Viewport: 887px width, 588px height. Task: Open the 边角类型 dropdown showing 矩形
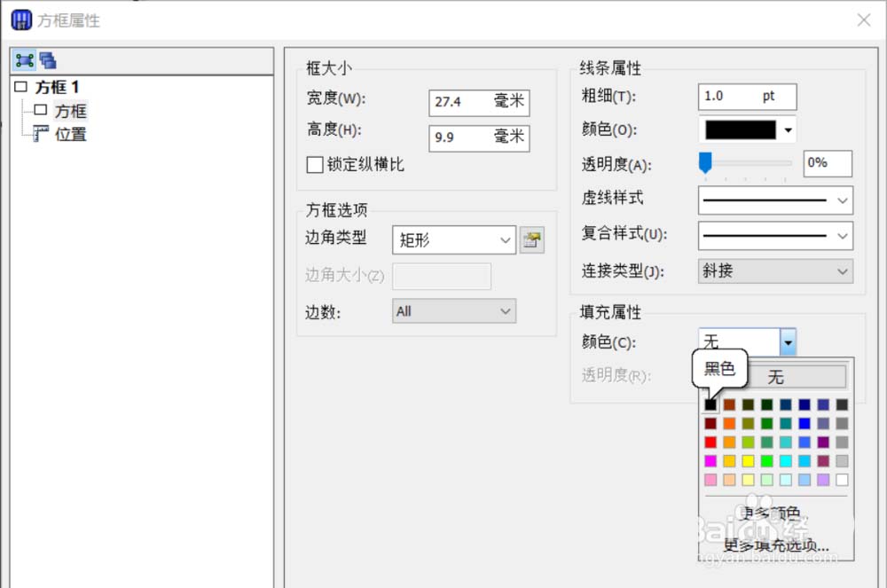pos(453,239)
